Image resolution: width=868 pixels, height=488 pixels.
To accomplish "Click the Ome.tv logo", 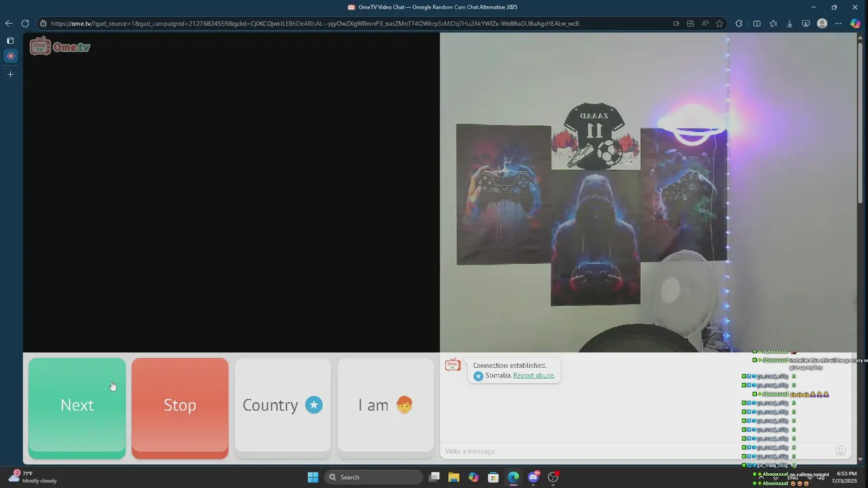I will pos(60,47).
